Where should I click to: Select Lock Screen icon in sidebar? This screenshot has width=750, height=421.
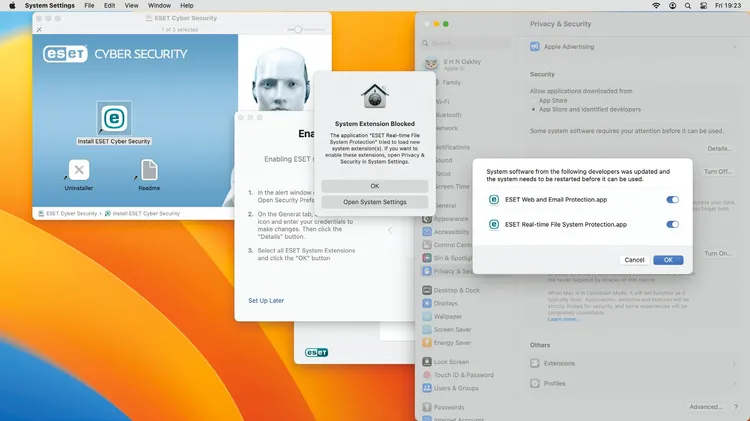click(x=427, y=362)
